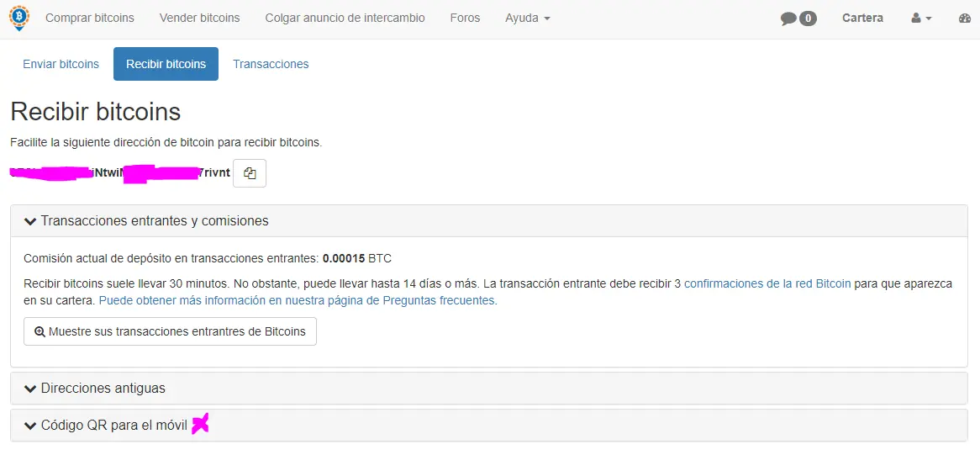Open the dashboard gauge icon
The image size is (980, 455).
(x=964, y=19)
